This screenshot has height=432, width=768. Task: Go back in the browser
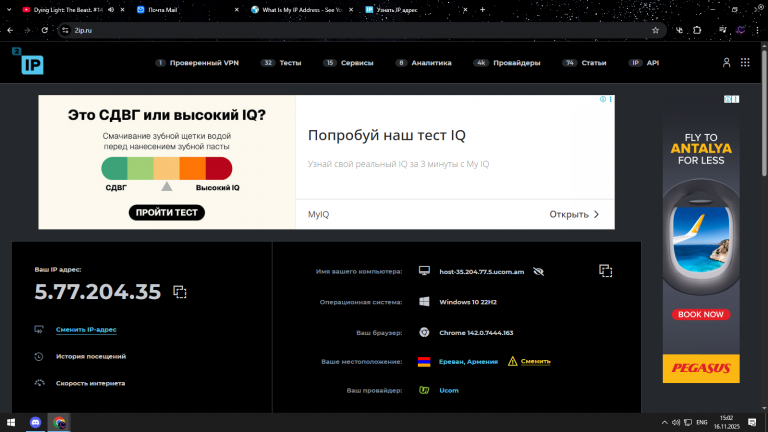click(x=10, y=30)
